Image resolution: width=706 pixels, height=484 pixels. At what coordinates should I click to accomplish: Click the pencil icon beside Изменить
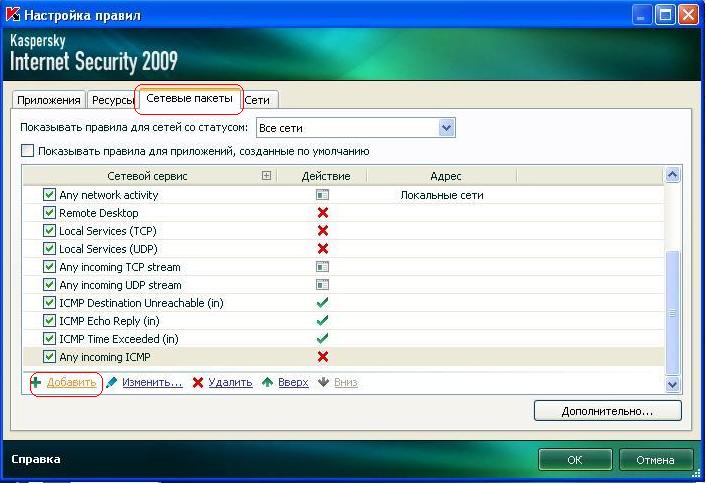click(112, 383)
